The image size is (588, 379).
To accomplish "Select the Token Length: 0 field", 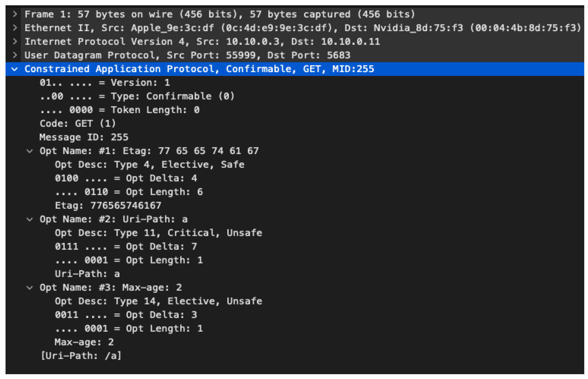I will pyautogui.click(x=119, y=110).
